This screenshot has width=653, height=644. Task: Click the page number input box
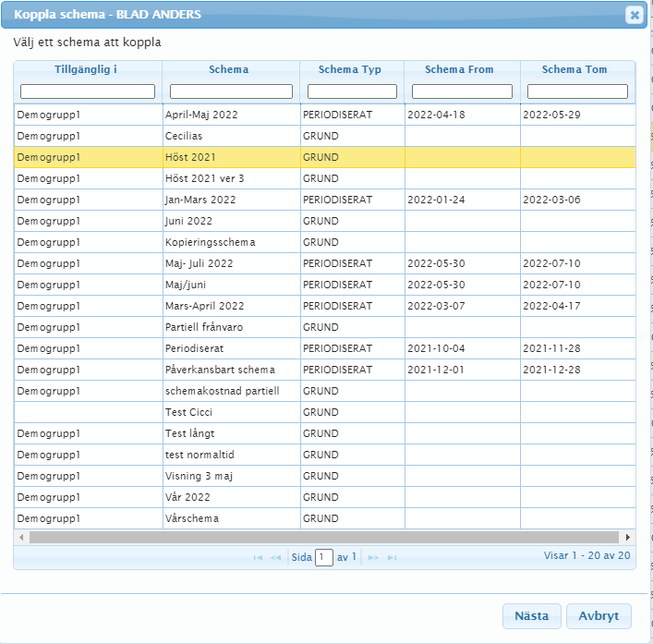324,557
